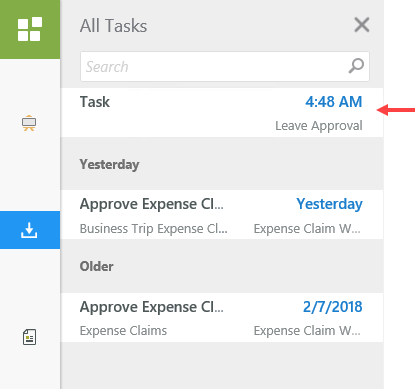Select the Yesterday group header
419x389 pixels.
pos(109,164)
